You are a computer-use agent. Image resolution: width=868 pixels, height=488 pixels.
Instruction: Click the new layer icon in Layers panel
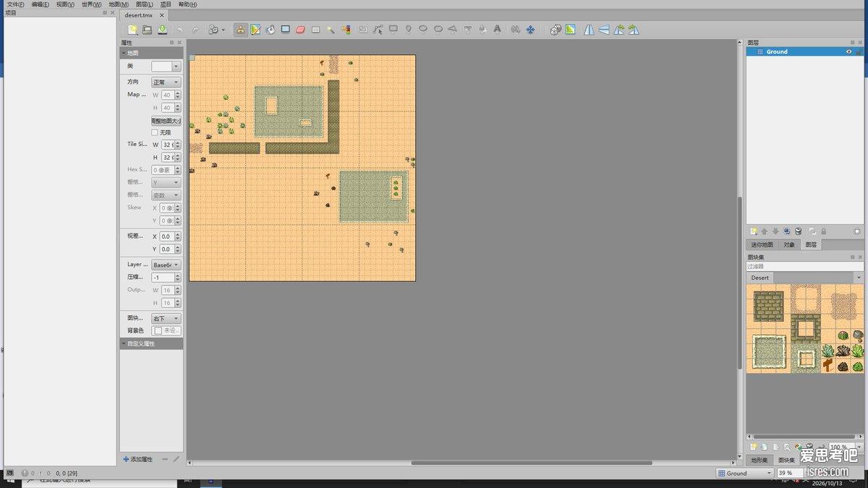click(x=753, y=231)
